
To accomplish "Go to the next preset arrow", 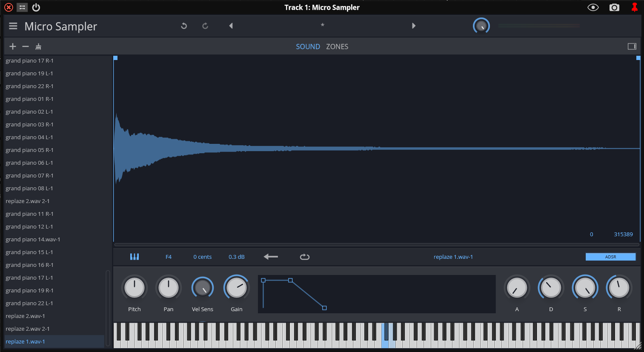I will [413, 26].
